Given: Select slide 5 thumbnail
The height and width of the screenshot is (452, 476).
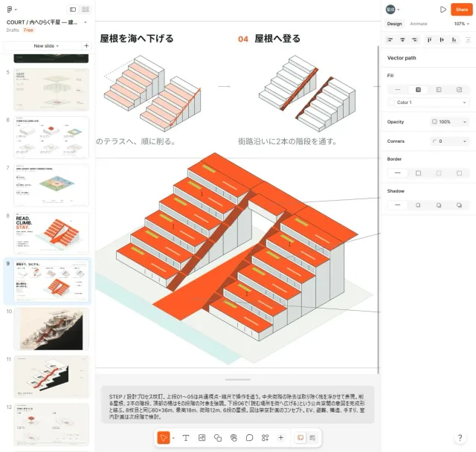Looking at the screenshot, I should (51, 90).
